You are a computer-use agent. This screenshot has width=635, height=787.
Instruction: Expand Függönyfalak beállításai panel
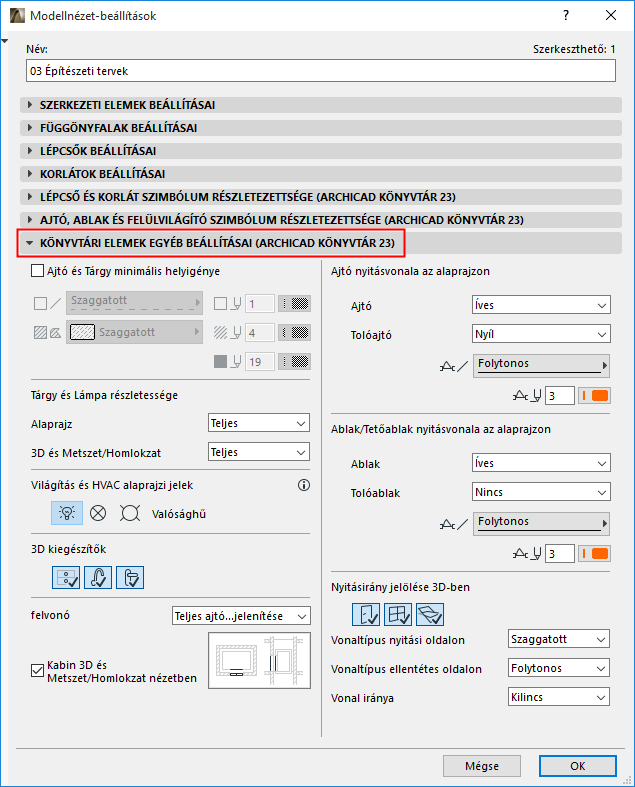pyautogui.click(x=321, y=128)
